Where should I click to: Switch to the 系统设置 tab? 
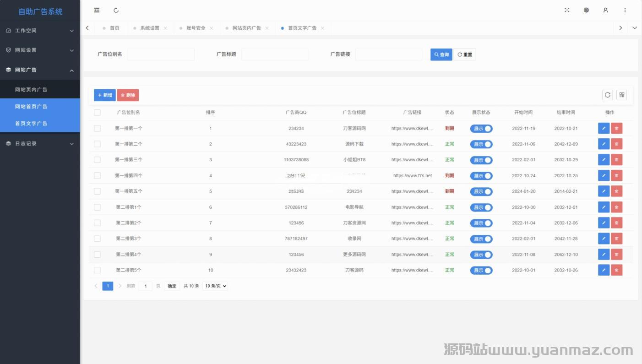click(150, 28)
